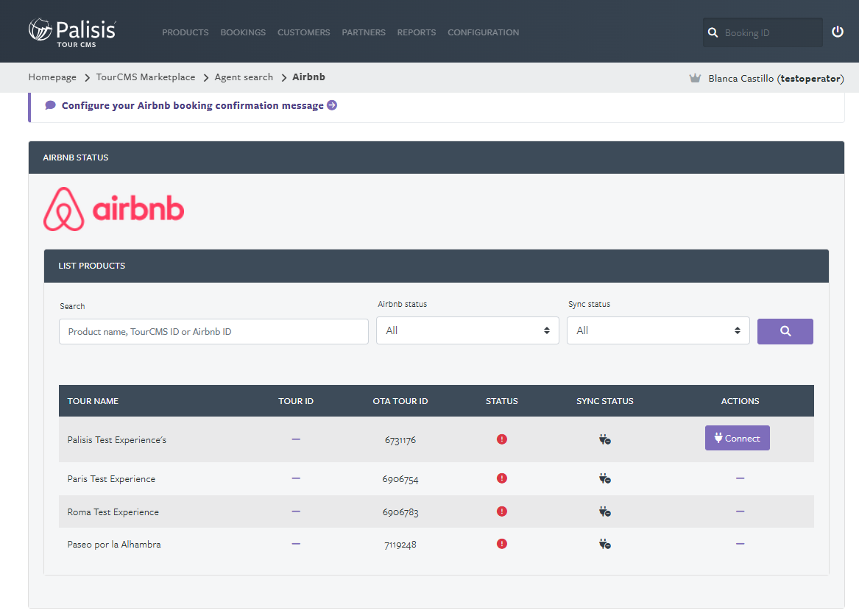Viewport: 859px width, 616px height.
Task: Click the crown icon next to Blanca Castillo
Action: (x=695, y=78)
